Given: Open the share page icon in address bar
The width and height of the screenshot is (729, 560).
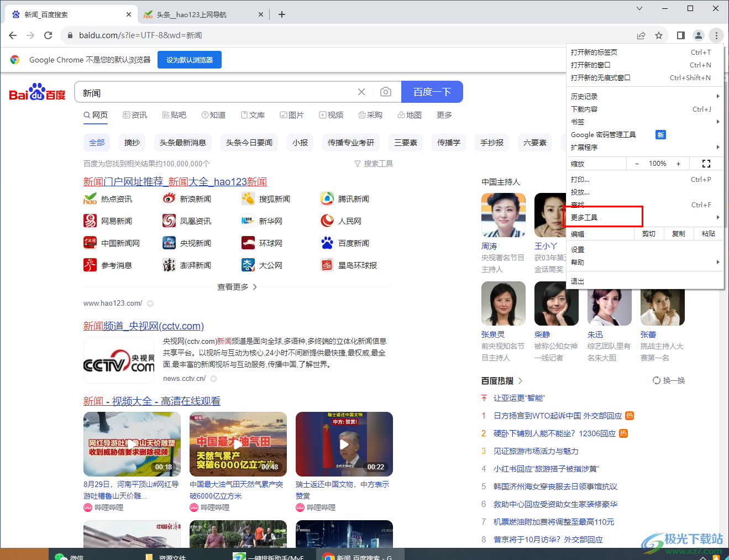Looking at the screenshot, I should pos(641,35).
